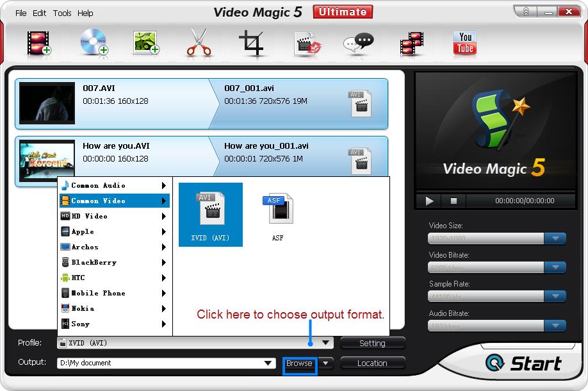Screen dimensions: 588x391
Task: Select Nokia device category
Action: click(115, 308)
